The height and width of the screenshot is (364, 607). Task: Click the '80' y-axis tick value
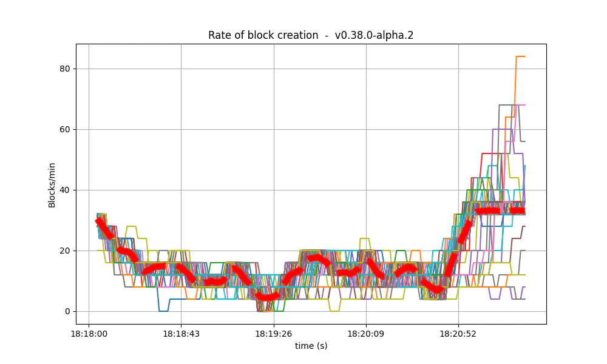point(64,69)
